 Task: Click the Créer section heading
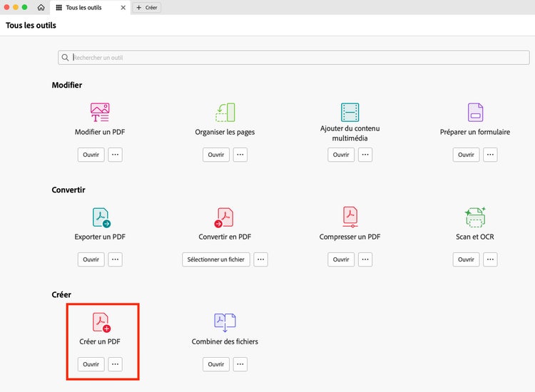coord(61,294)
